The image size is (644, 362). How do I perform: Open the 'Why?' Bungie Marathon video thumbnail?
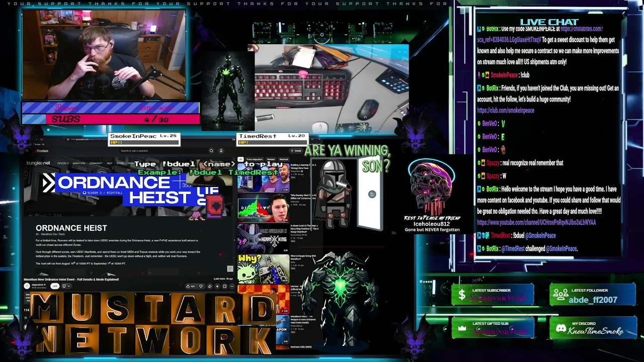(263, 268)
